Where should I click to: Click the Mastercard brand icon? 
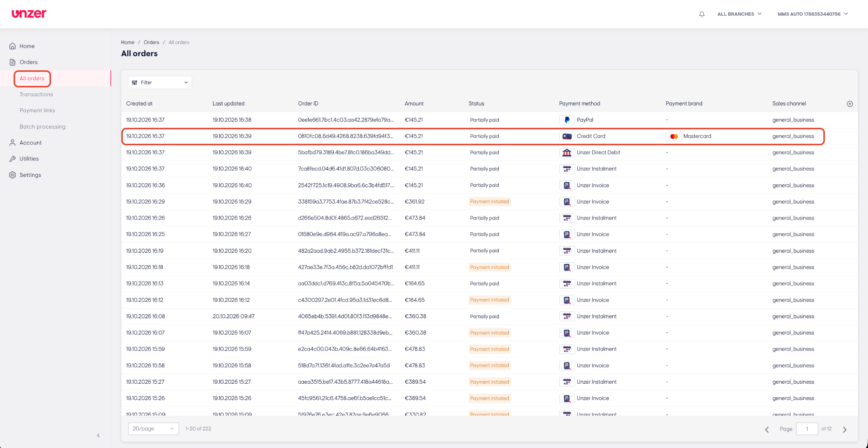674,136
